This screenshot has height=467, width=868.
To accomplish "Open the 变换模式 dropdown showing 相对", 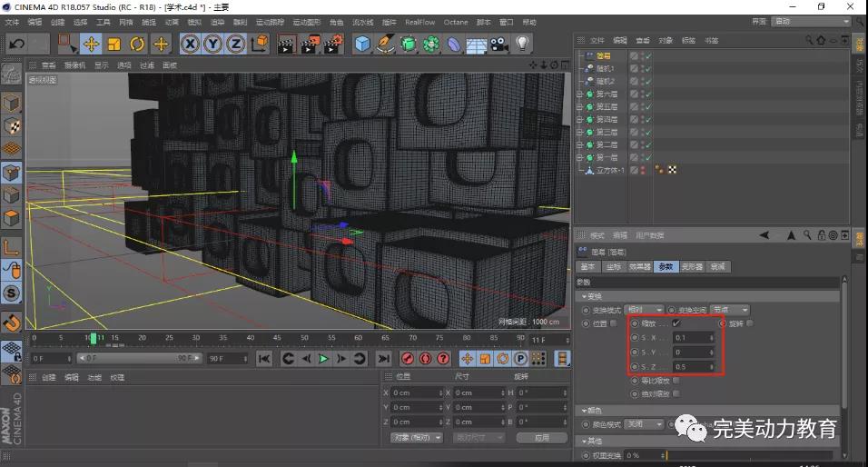I will pyautogui.click(x=644, y=310).
